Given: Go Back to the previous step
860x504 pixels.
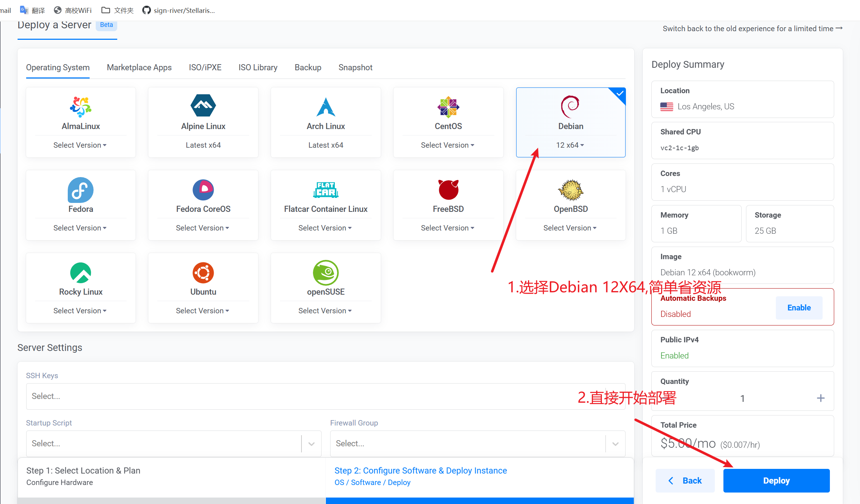Looking at the screenshot, I should [x=685, y=481].
